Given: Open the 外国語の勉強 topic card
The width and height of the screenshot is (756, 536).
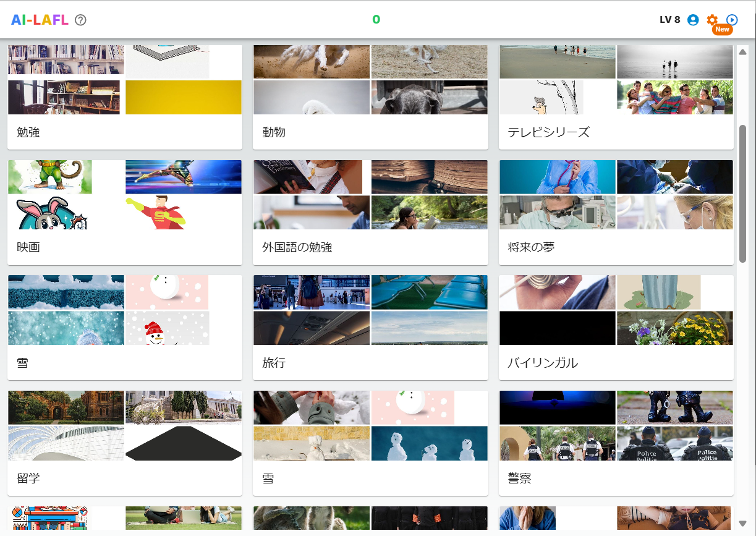Looking at the screenshot, I should [370, 212].
